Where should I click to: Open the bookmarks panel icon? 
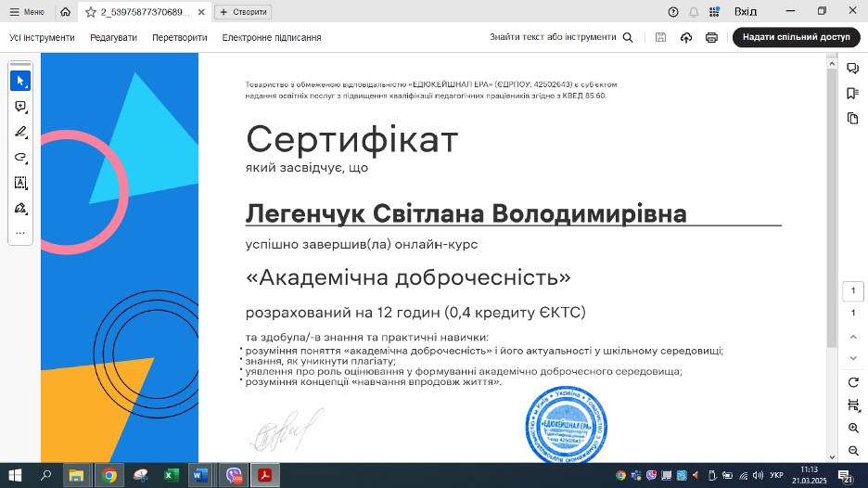coord(852,93)
